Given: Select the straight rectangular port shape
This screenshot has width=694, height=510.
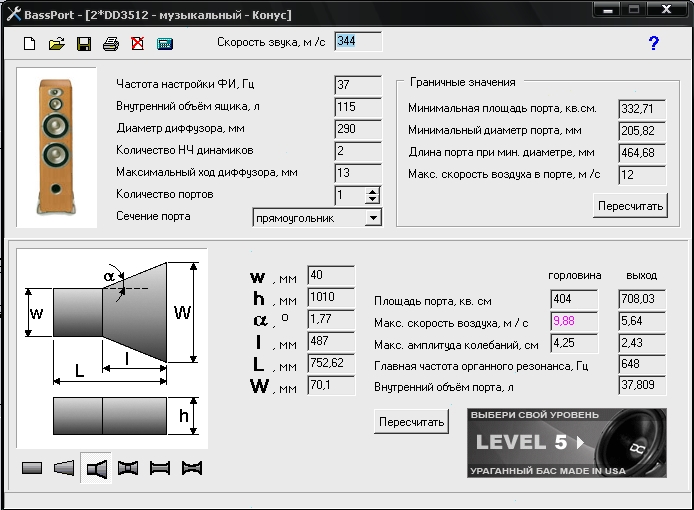Looking at the screenshot, I should pos(32,468).
